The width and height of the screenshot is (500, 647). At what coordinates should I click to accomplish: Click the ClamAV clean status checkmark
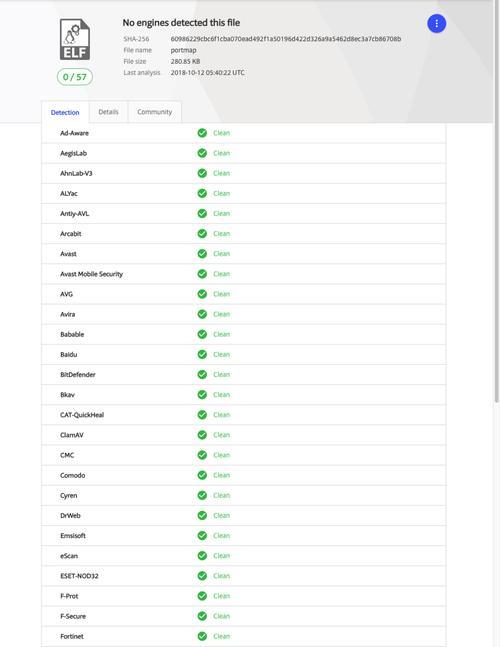202,435
